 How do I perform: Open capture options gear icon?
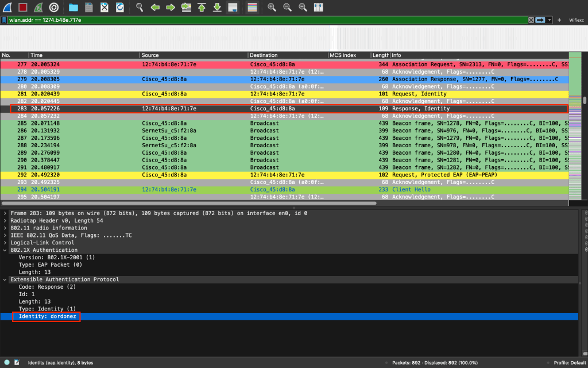tap(53, 7)
